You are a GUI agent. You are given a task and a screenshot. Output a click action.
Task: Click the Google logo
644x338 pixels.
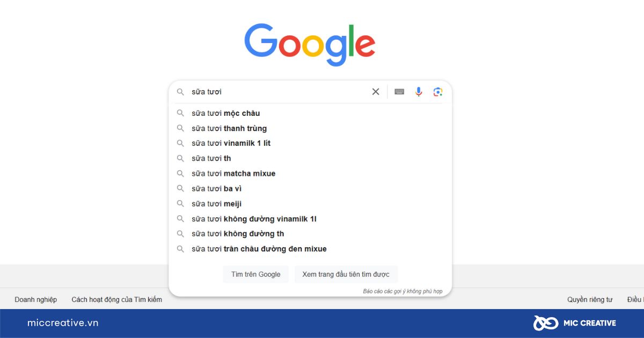[310, 44]
